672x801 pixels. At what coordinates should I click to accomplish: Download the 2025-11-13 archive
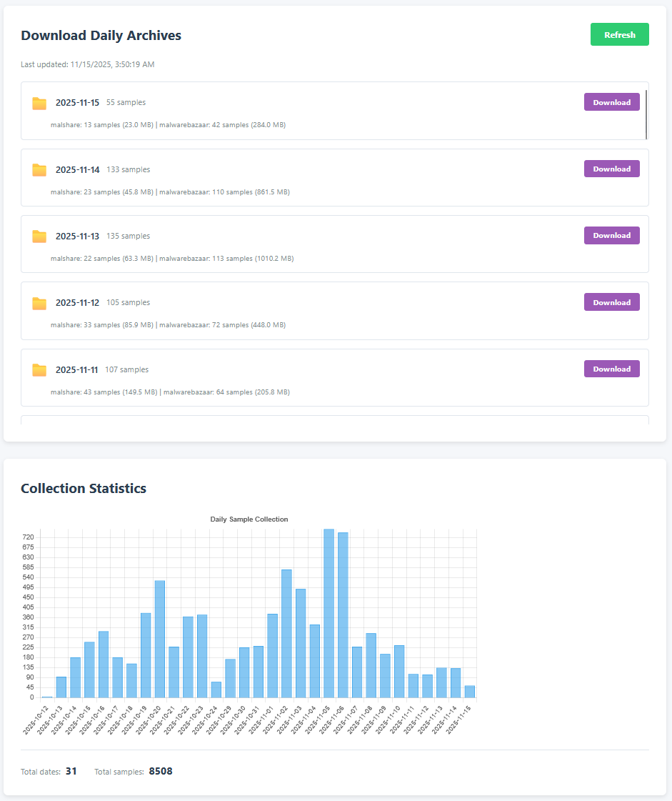(611, 235)
